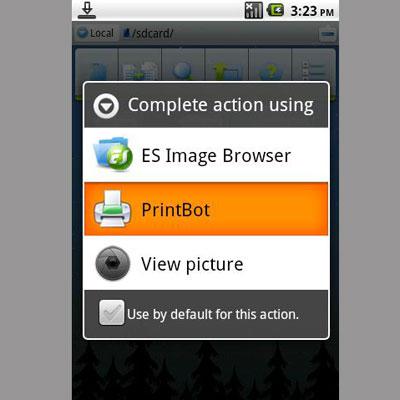Image resolution: width=400 pixels, height=400 pixels.
Task: Tap the list view toolbar icon
Action: 313,70
